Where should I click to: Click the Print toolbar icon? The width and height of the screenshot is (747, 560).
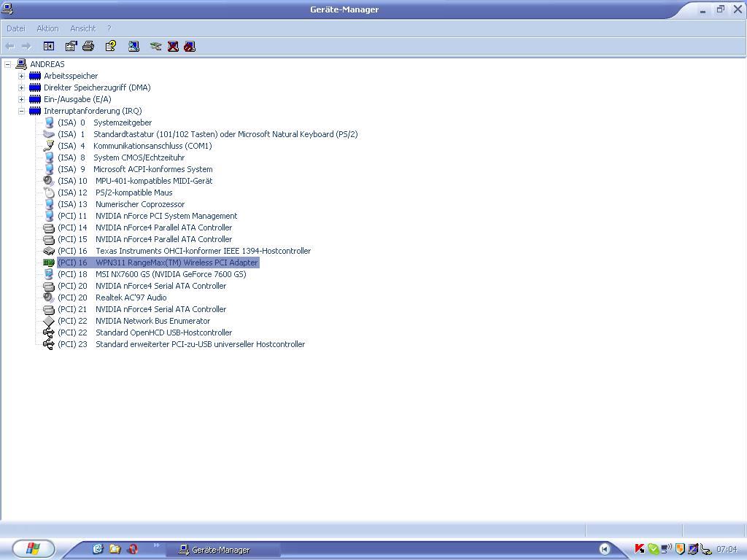(88, 46)
